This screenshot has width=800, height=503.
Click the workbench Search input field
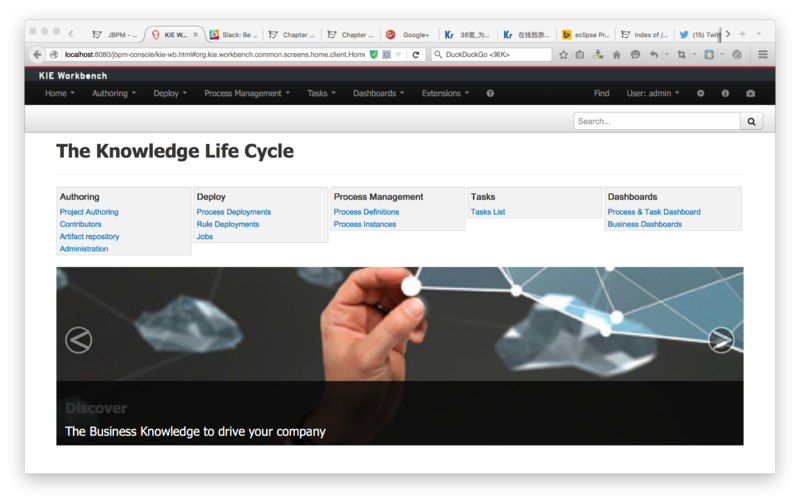pyautogui.click(x=656, y=121)
